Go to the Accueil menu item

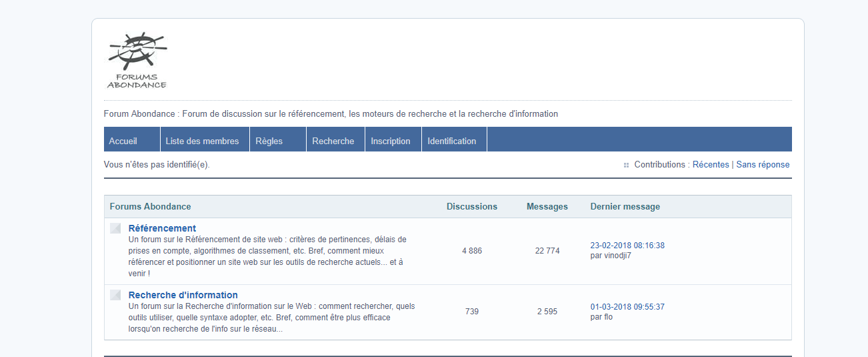(x=123, y=141)
